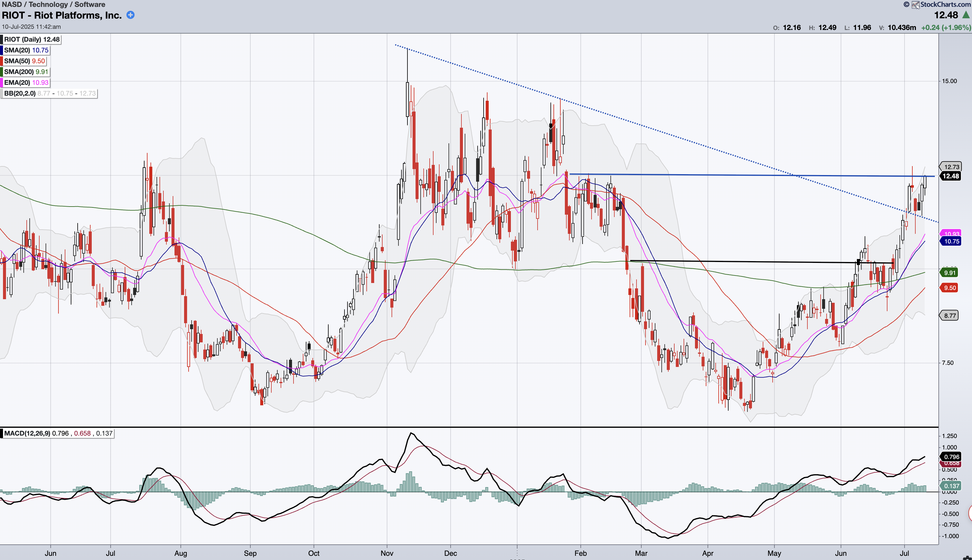
Task: Click the 8.77 lower band price tag
Action: pos(949,315)
